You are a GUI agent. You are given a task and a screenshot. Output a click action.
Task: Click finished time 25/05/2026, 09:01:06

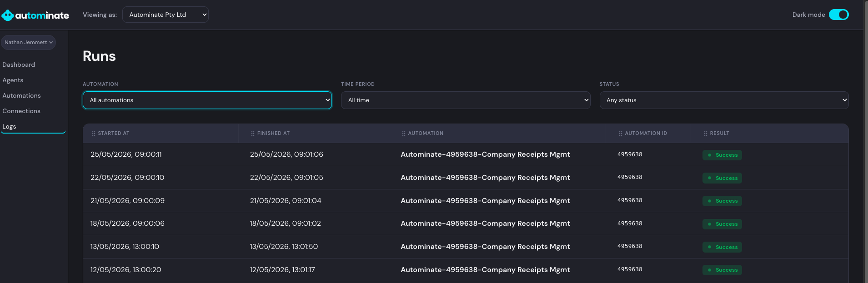[x=286, y=154]
